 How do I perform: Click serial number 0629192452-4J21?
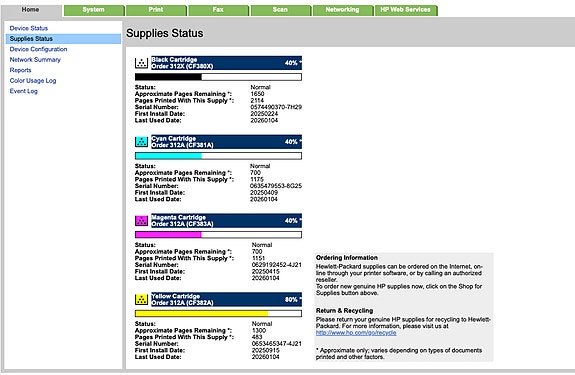(x=276, y=265)
